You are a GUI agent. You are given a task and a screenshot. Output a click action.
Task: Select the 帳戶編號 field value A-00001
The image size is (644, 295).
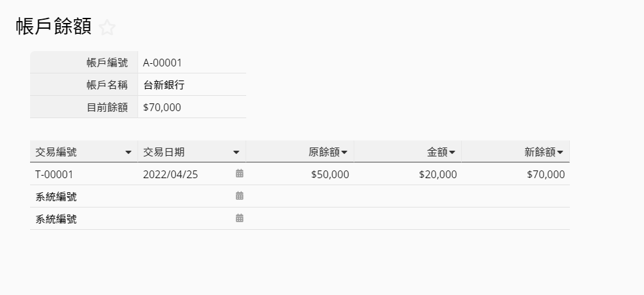point(163,63)
